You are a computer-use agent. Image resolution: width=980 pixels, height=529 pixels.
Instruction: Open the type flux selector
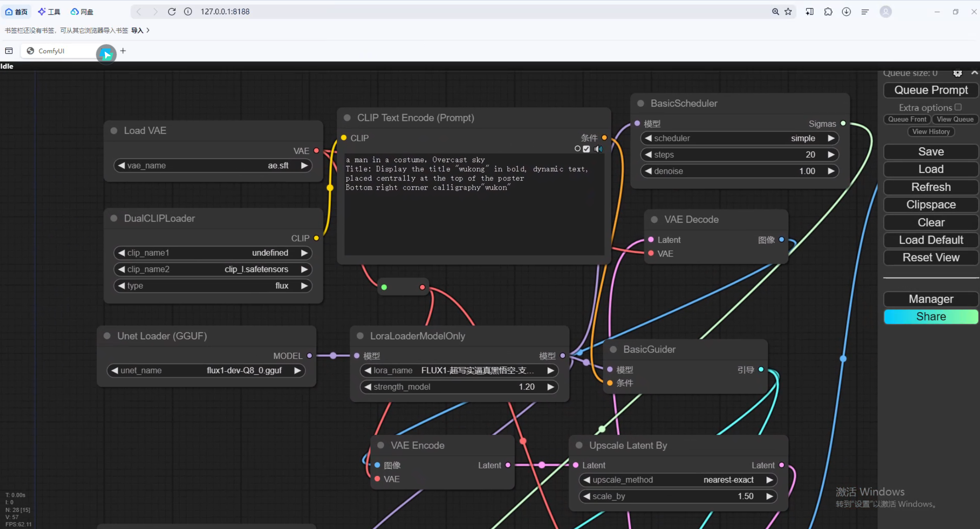(x=213, y=285)
